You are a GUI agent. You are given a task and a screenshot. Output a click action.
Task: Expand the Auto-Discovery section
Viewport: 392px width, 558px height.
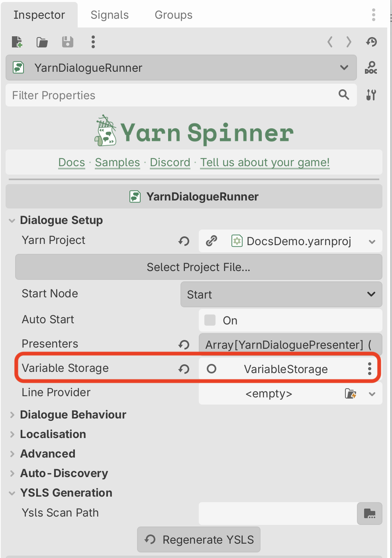pyautogui.click(x=64, y=473)
